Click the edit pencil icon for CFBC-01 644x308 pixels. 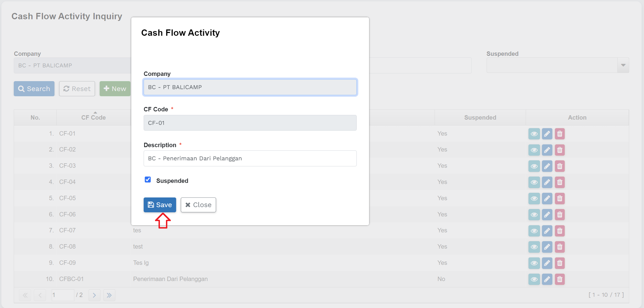point(547,279)
